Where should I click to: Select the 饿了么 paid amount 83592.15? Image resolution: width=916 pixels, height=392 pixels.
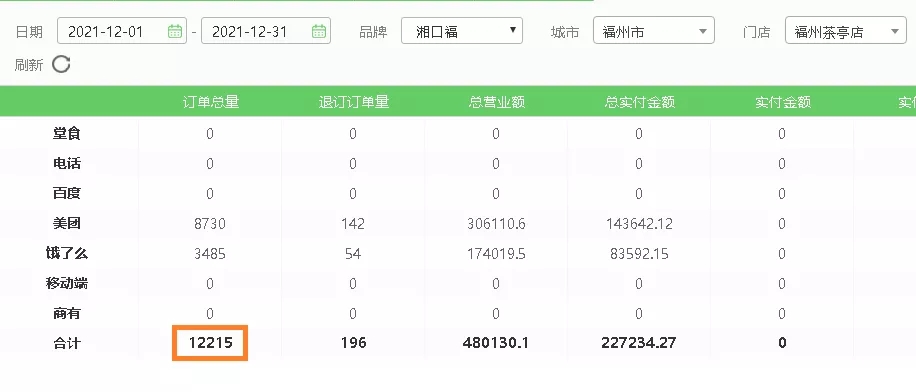point(639,254)
